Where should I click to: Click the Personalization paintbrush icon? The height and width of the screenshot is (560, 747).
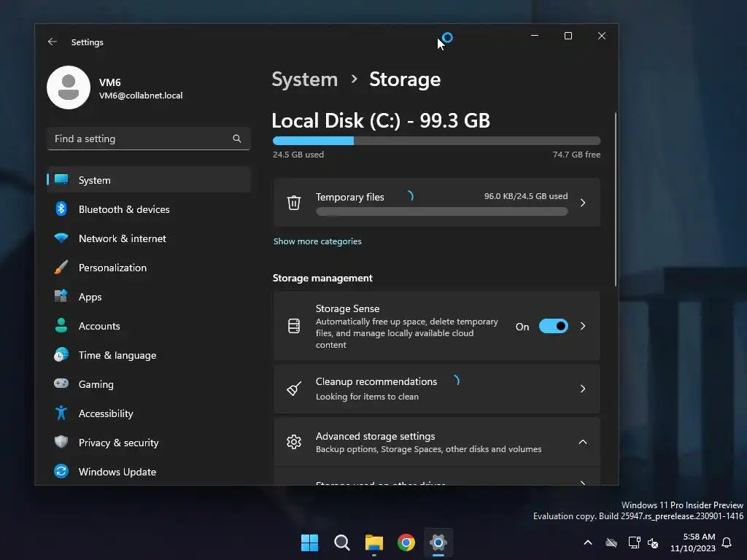click(x=61, y=267)
